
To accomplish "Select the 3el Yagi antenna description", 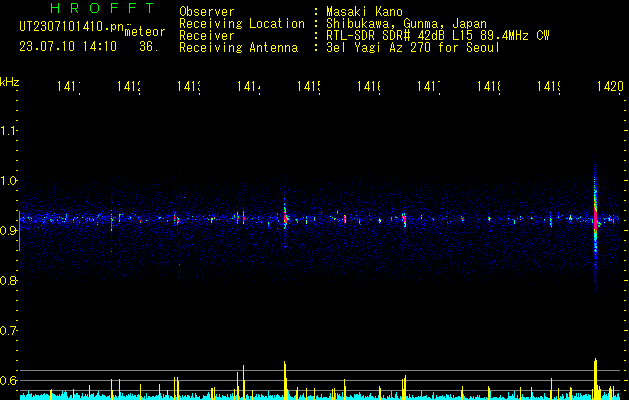I will 412,47.
